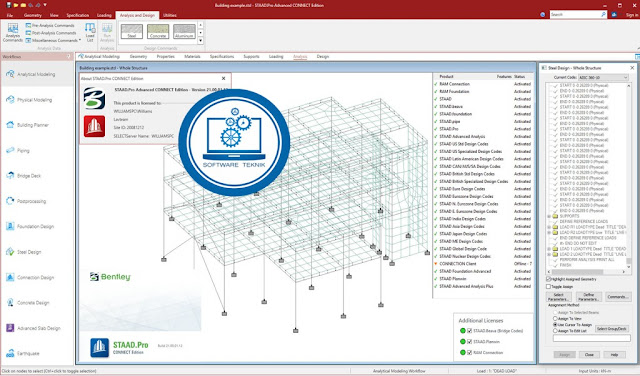Open the Current Code dropdown

point(603,77)
